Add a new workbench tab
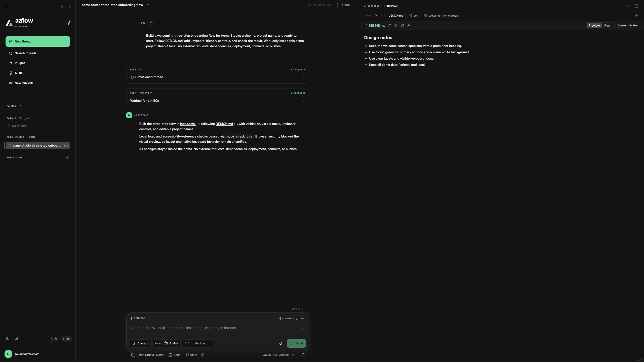Image resolution: width=644 pixels, height=362 pixels. point(636,16)
